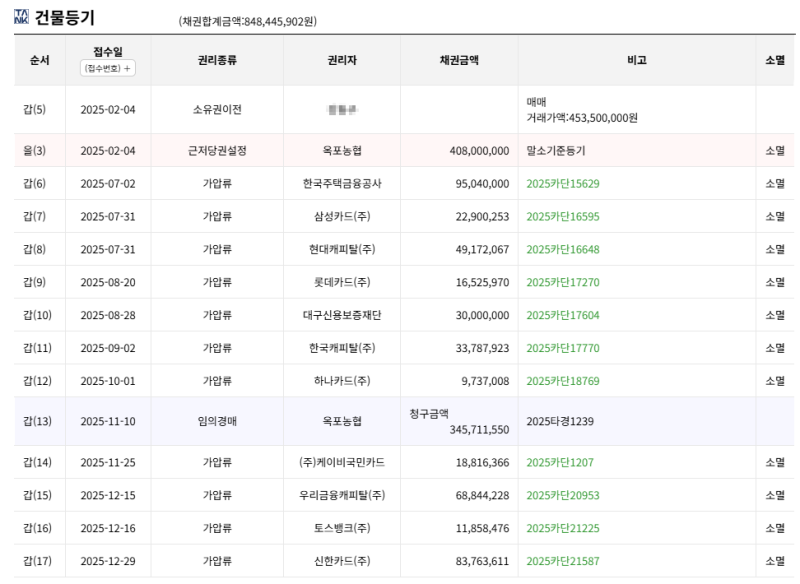This screenshot has width=800, height=584.
Task: Click 우리금융캐피탈(주) holder cell
Action: pyautogui.click(x=342, y=495)
